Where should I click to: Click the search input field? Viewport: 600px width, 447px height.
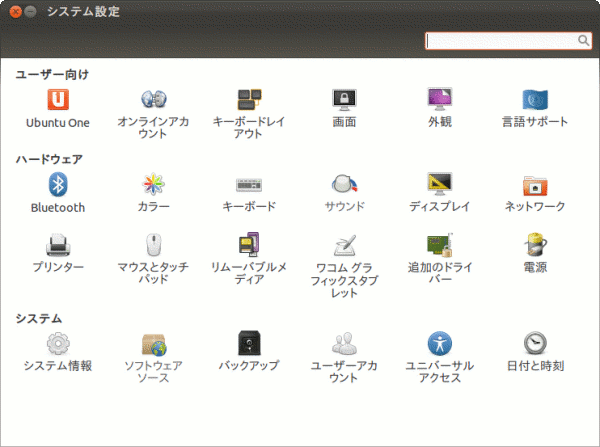[x=500, y=41]
